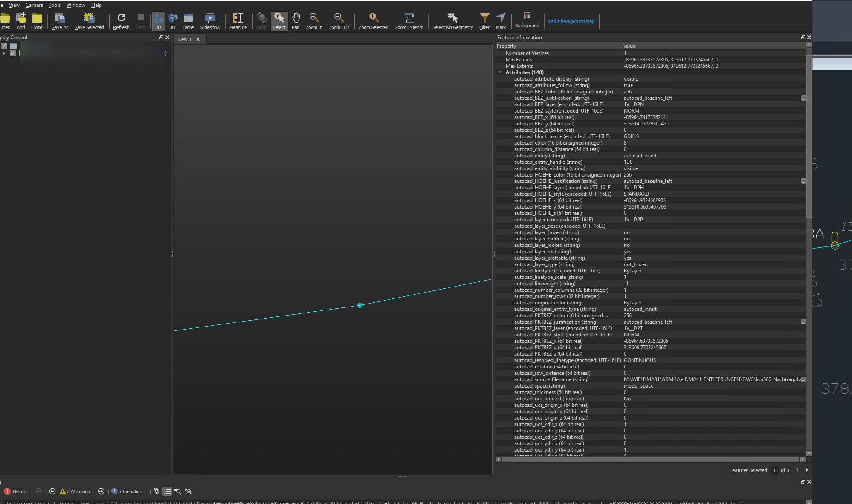Click the Zoom In magnifier
Screen dimensions: 852x504
tap(314, 21)
